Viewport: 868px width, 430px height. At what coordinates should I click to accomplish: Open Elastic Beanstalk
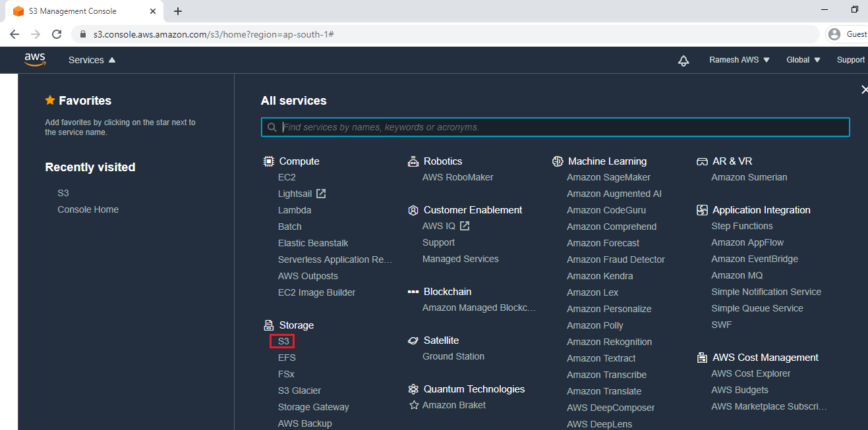coord(313,243)
